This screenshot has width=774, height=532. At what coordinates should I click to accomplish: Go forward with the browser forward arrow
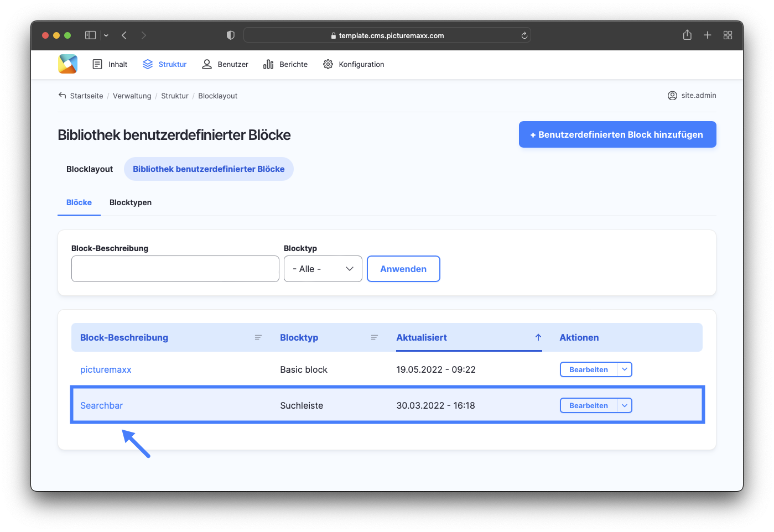pos(144,35)
